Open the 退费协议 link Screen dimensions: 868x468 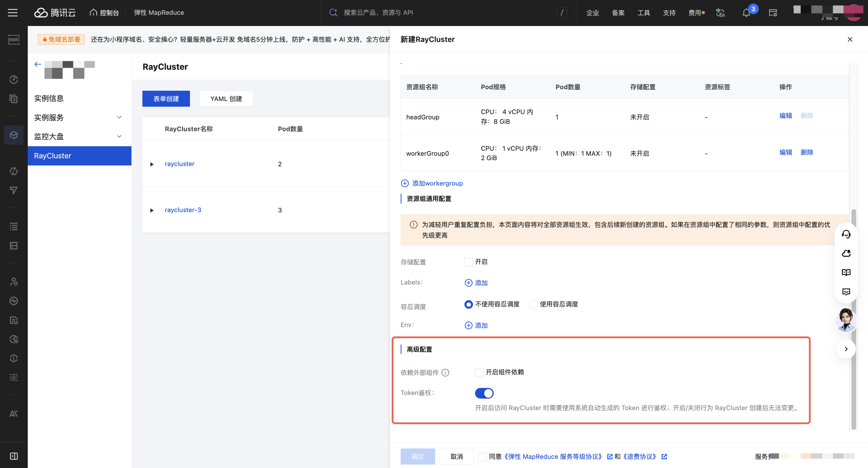click(x=639, y=456)
